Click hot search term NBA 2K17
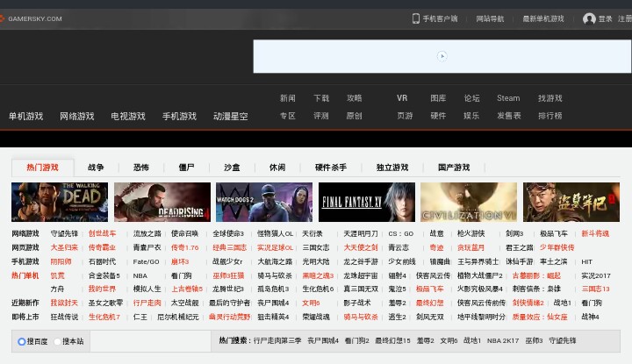632x364 pixels. pos(503,340)
